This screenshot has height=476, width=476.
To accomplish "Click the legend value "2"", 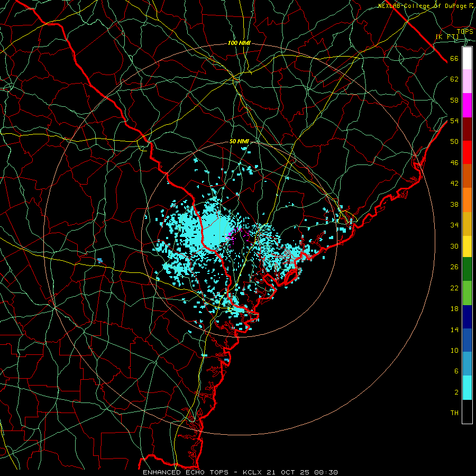I will [x=456, y=392].
